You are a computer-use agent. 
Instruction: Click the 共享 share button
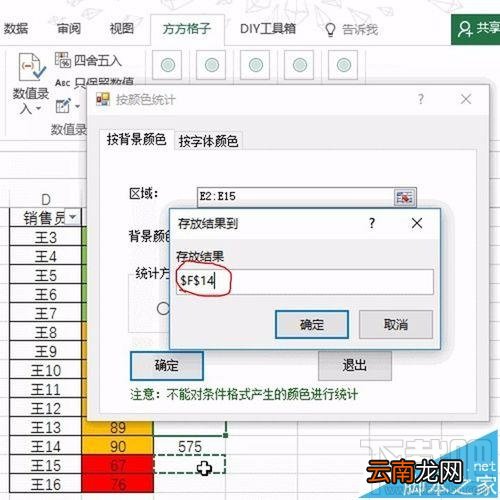tap(476, 29)
